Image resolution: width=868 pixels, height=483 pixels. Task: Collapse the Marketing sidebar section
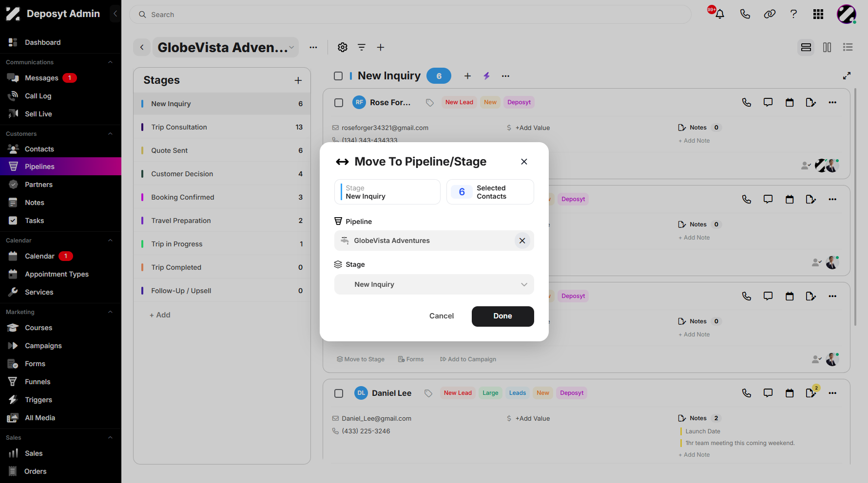click(110, 312)
